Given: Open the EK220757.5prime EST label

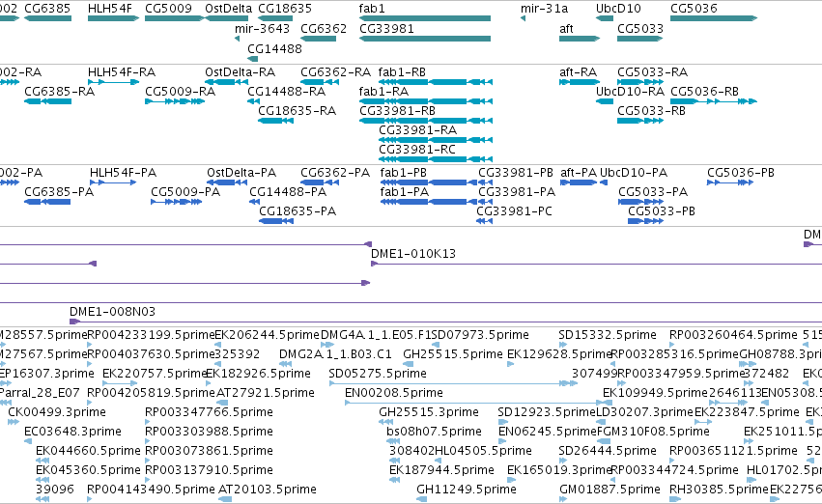Looking at the screenshot, I should click(x=156, y=374).
